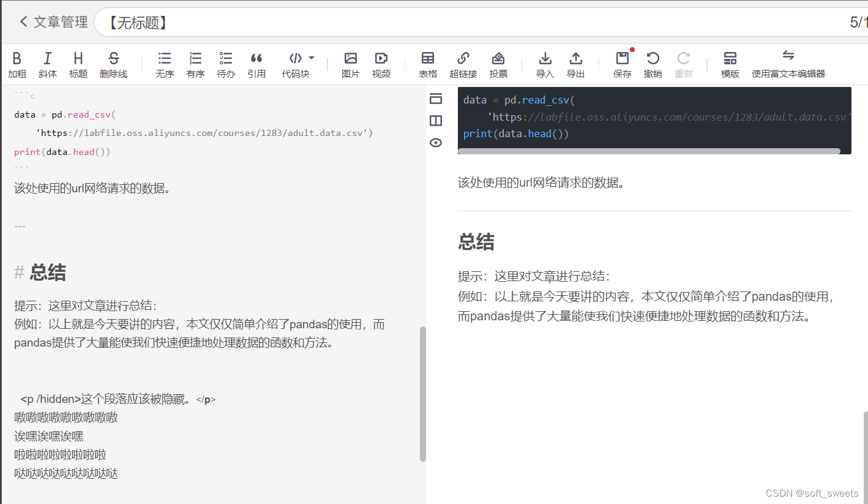Insert a to-do list with 待办

(x=226, y=65)
